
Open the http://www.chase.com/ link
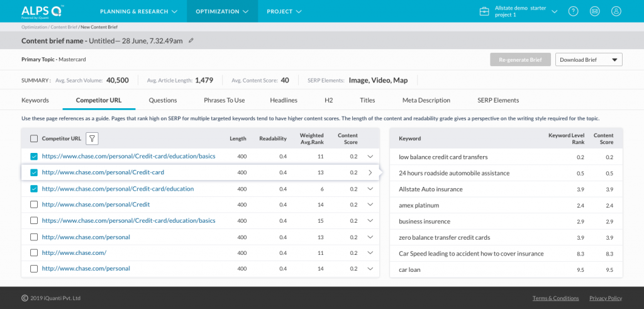coord(74,253)
